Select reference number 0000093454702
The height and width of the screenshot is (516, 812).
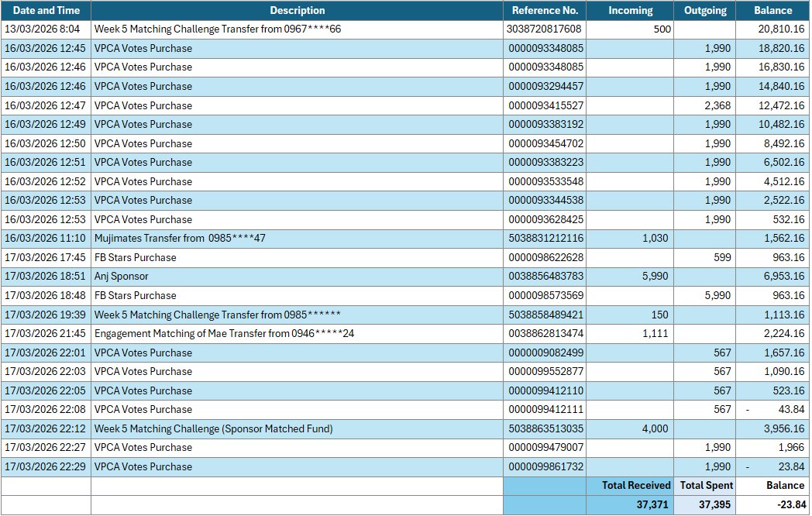(545, 143)
